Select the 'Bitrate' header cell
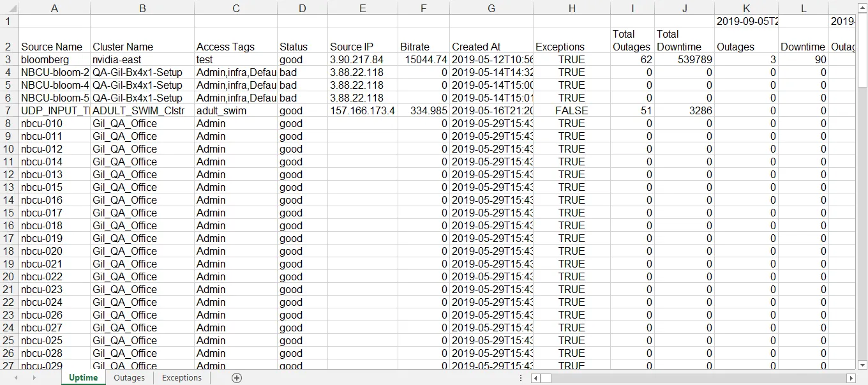868x385 pixels. 424,40
